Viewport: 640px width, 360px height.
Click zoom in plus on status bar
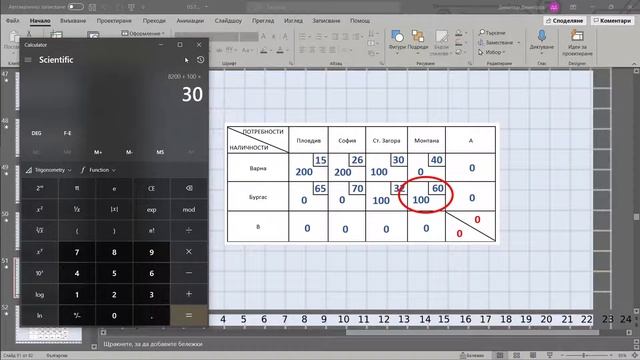click(x=612, y=356)
